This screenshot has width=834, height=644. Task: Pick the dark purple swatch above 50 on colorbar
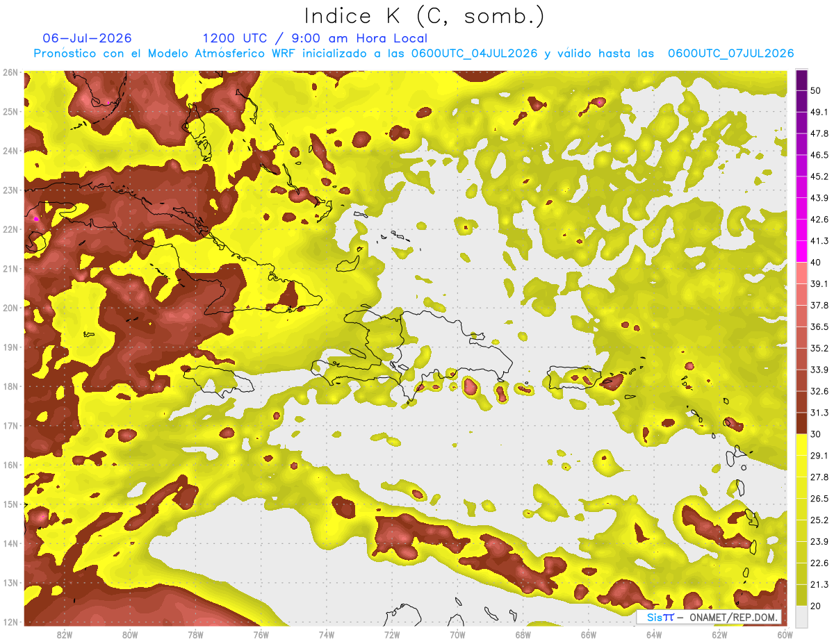click(x=801, y=80)
